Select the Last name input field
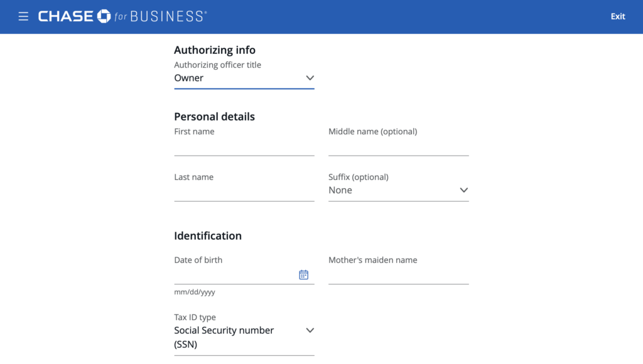643x364 pixels. tap(244, 193)
